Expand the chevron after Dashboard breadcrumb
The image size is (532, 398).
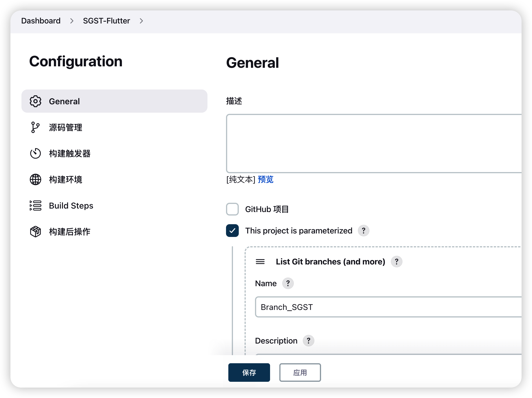point(72,21)
